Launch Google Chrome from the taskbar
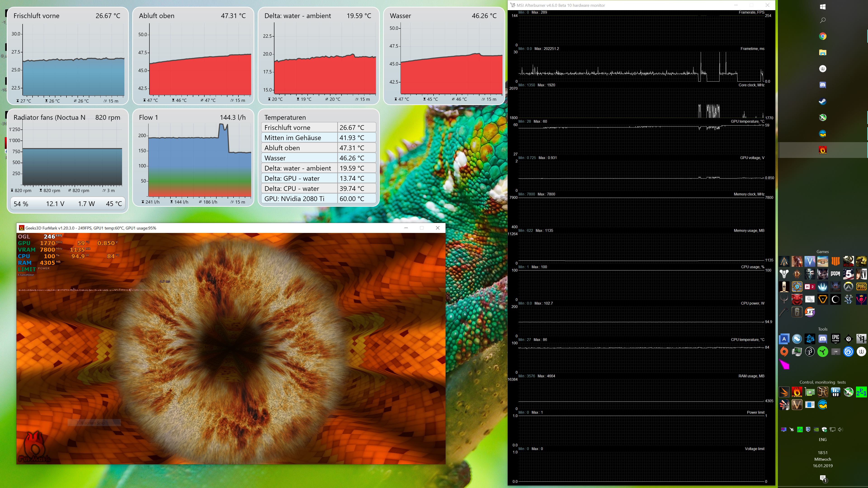 823,36
